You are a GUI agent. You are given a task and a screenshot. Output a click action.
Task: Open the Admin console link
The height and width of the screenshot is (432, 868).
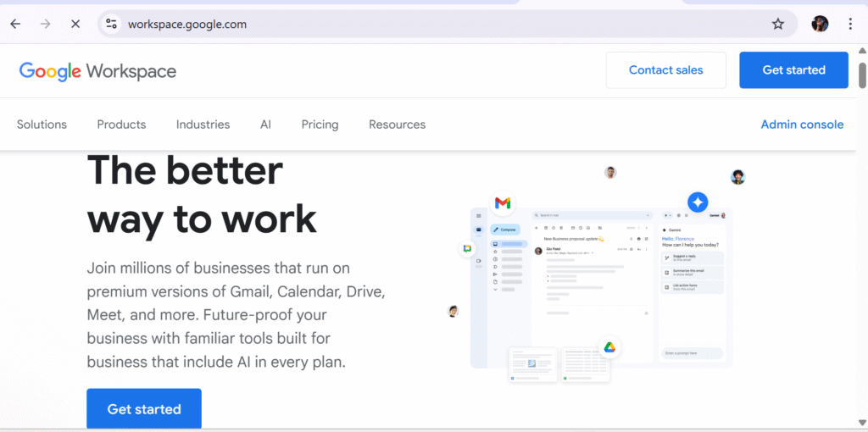802,125
